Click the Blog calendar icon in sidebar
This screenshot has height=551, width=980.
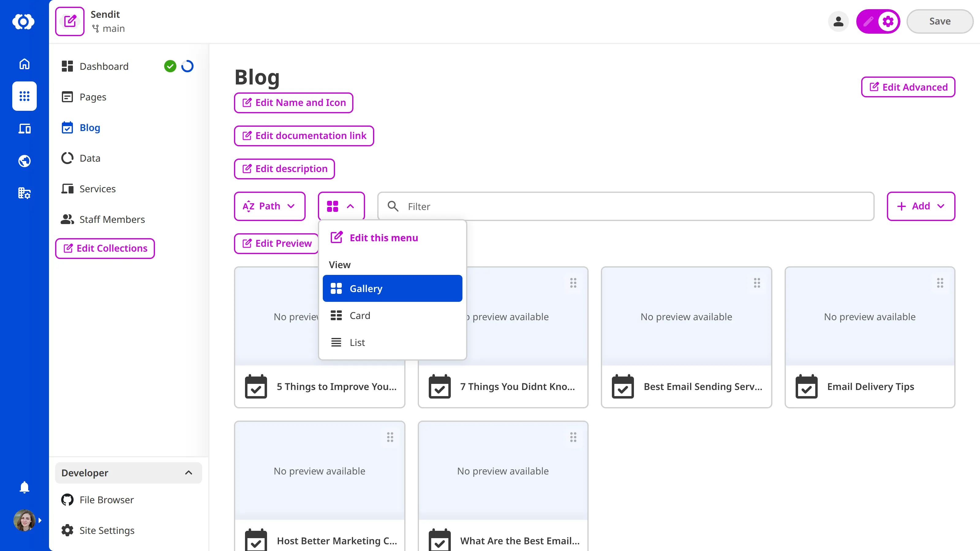pyautogui.click(x=67, y=128)
